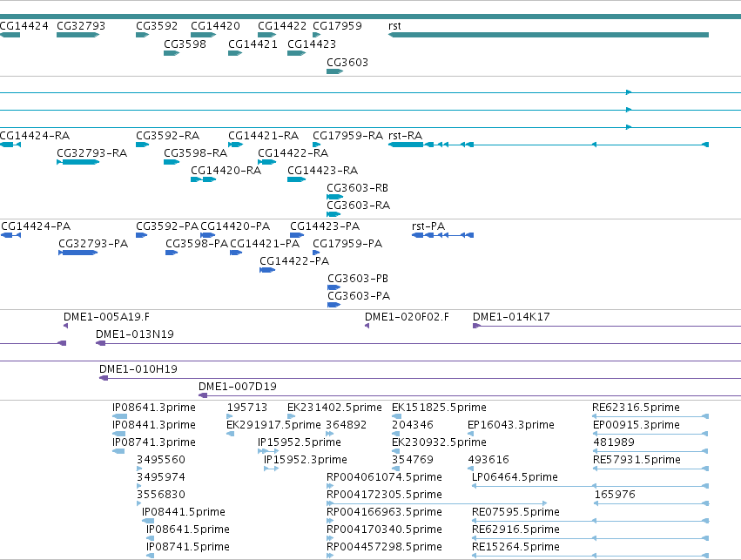Click the CG17959 gene label
The height and width of the screenshot is (560, 741).
(338, 25)
